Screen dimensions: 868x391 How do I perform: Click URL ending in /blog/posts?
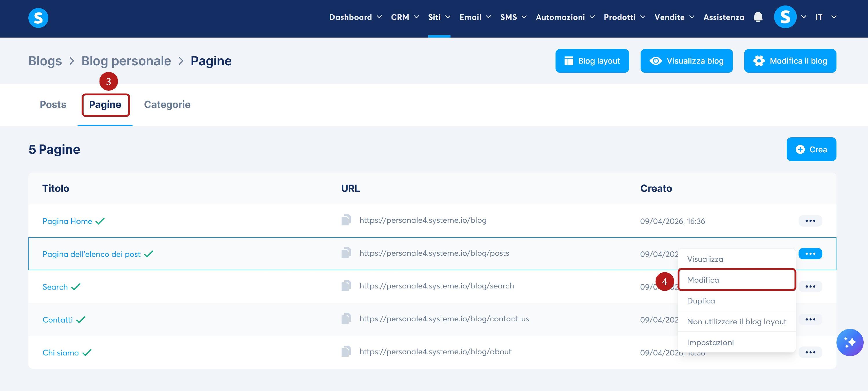click(434, 253)
